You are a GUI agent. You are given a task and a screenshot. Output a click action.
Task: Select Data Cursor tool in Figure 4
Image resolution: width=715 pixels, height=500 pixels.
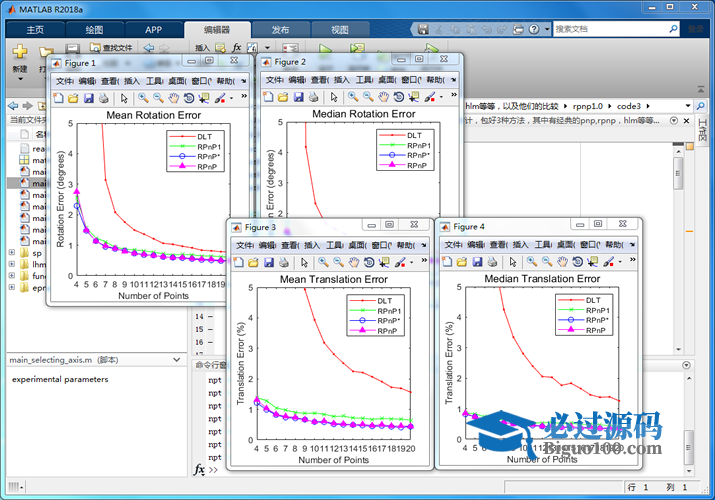tap(590, 262)
